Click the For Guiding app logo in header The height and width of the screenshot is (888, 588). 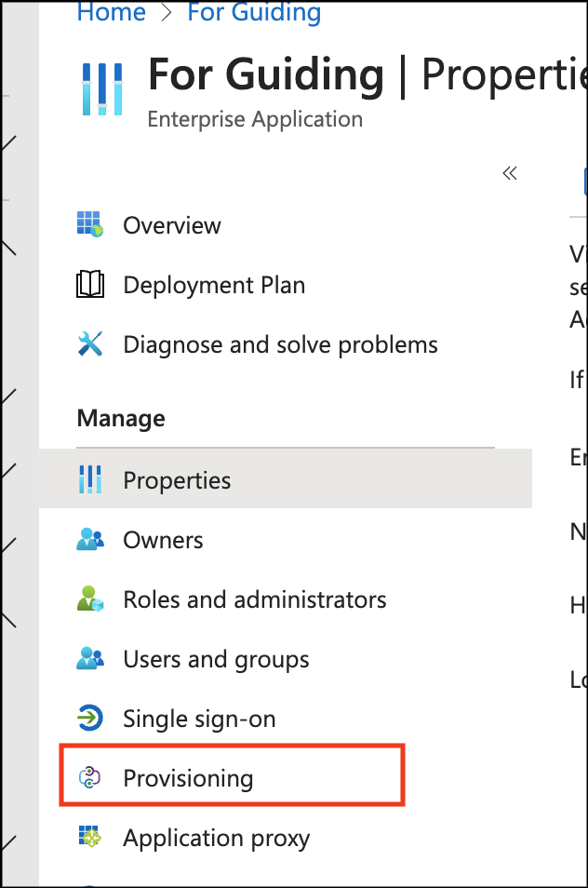(101, 88)
